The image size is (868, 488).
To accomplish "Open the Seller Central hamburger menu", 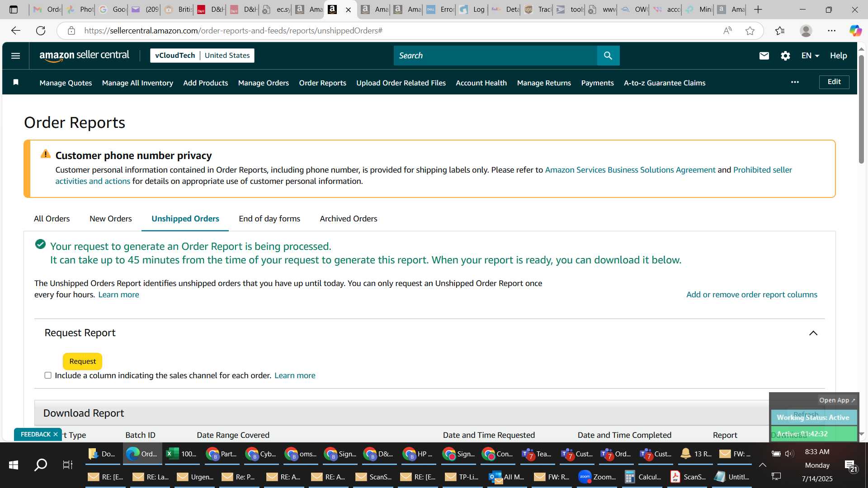I will point(15,56).
